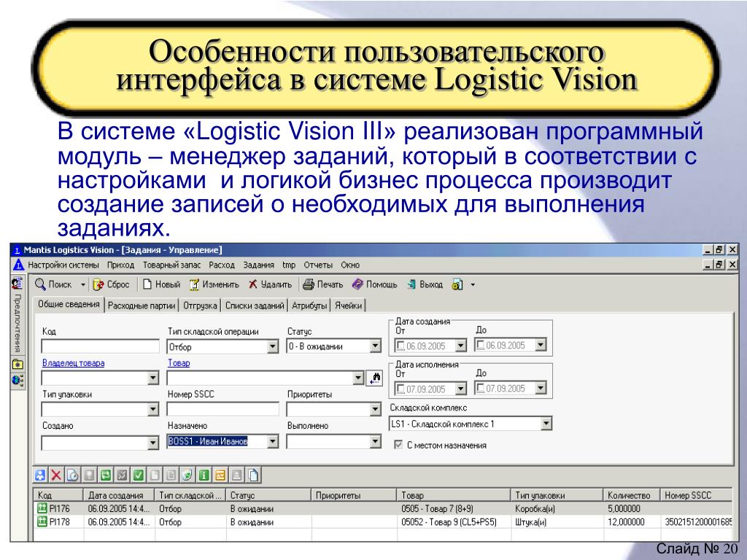Click the copy documents icon in task toolbar
747x560 pixels.
(x=253, y=475)
